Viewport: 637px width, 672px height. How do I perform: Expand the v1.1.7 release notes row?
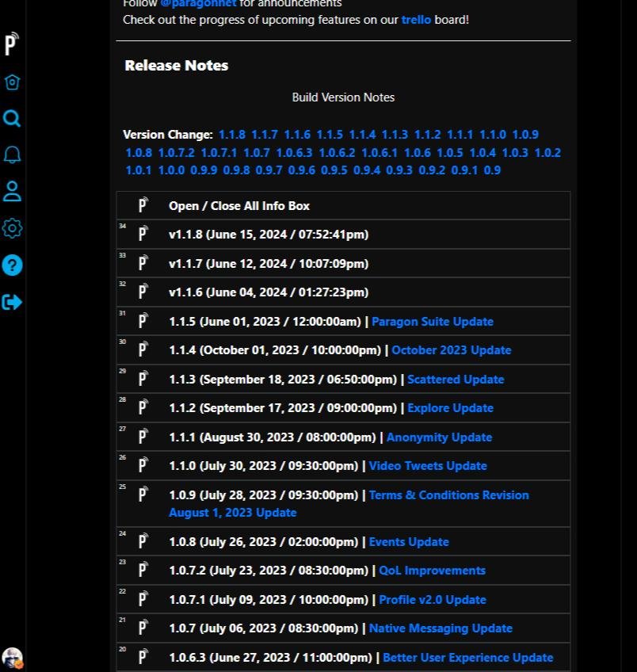[268, 264]
